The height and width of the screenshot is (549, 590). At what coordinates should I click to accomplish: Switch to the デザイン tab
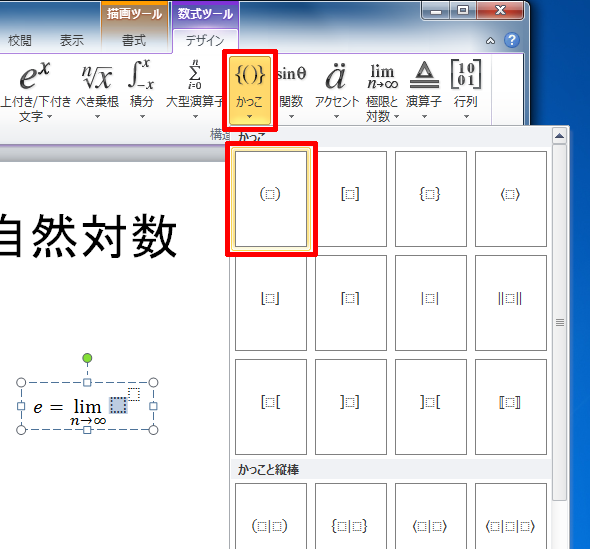(x=205, y=40)
